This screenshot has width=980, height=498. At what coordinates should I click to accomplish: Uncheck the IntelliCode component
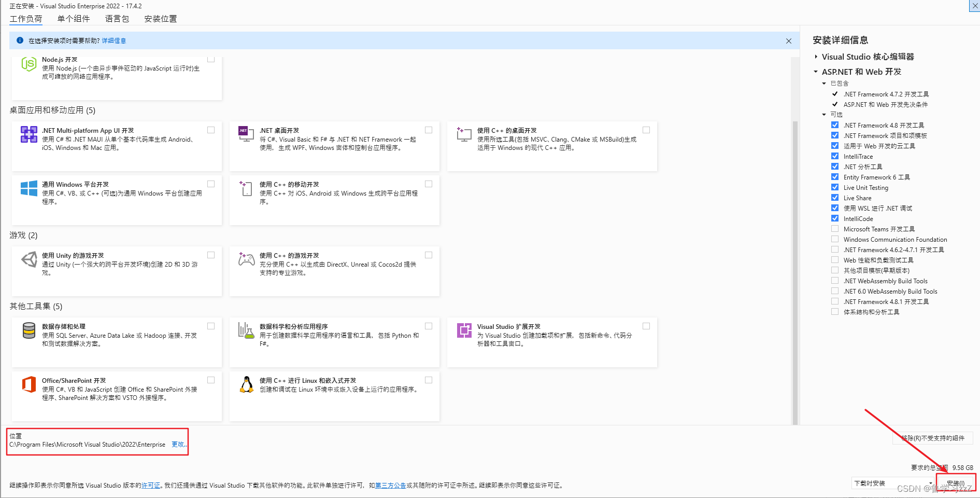(x=835, y=218)
